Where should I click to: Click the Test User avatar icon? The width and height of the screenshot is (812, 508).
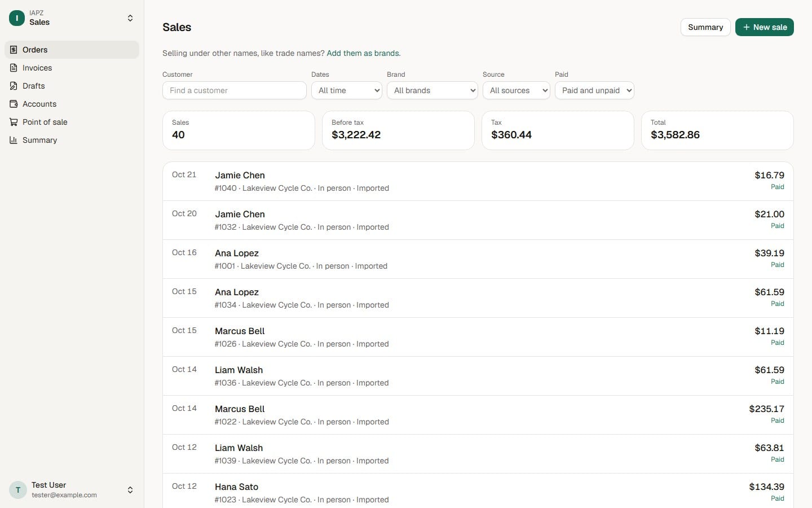(x=18, y=490)
